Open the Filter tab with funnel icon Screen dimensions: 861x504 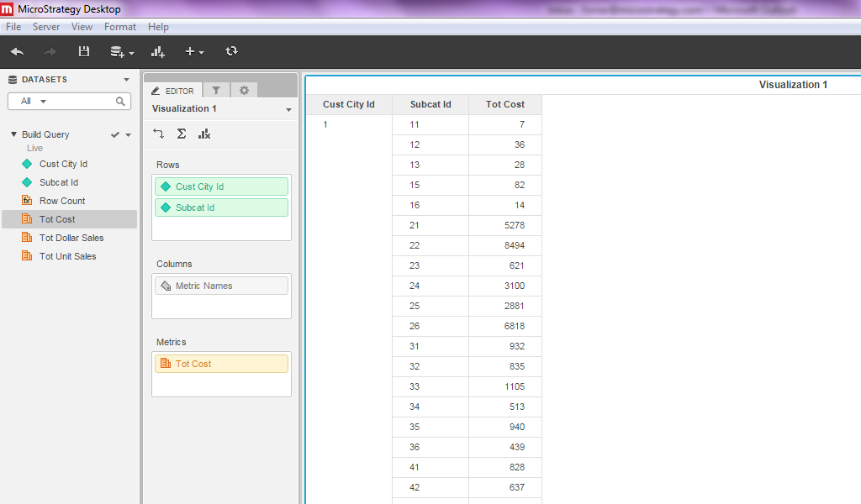point(216,91)
